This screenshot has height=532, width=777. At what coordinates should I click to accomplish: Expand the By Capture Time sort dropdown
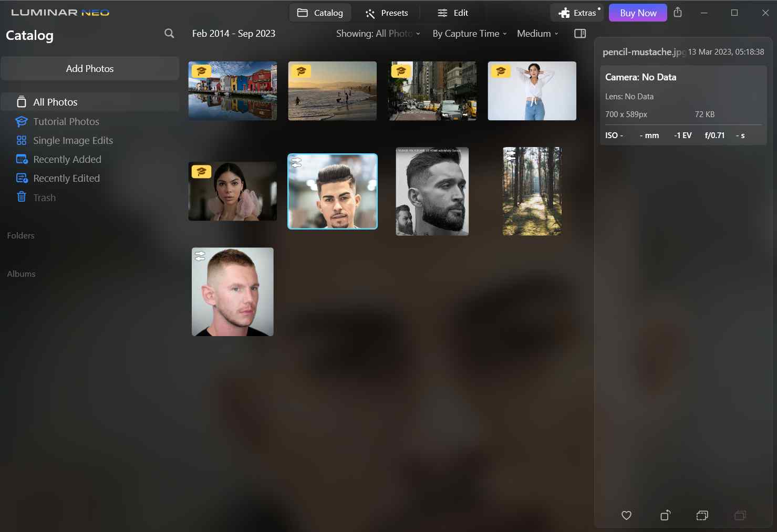[469, 34]
